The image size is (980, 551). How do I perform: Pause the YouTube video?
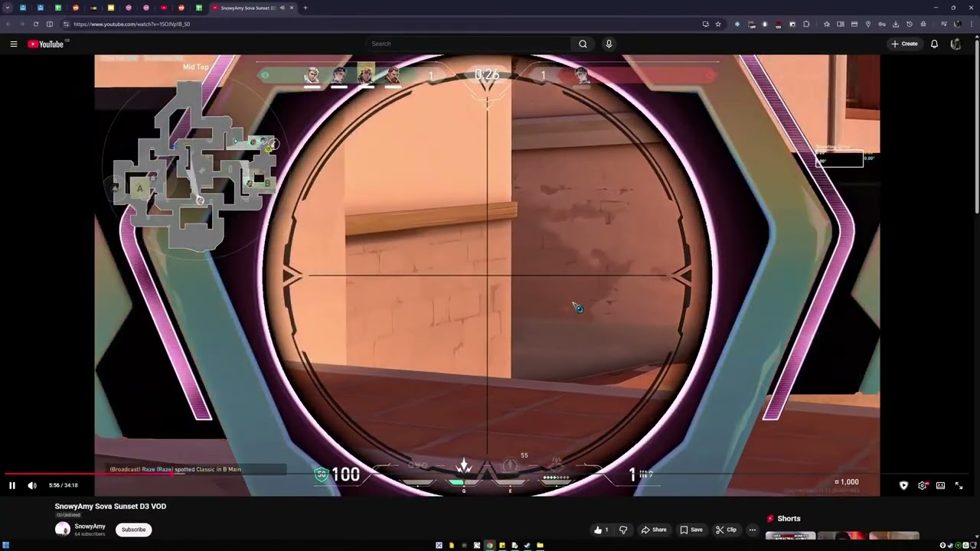point(12,485)
